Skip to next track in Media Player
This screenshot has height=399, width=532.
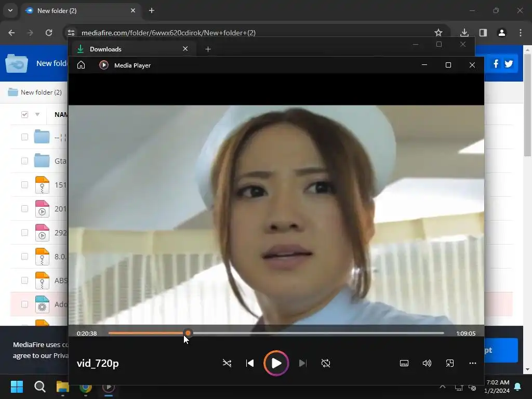(x=303, y=363)
